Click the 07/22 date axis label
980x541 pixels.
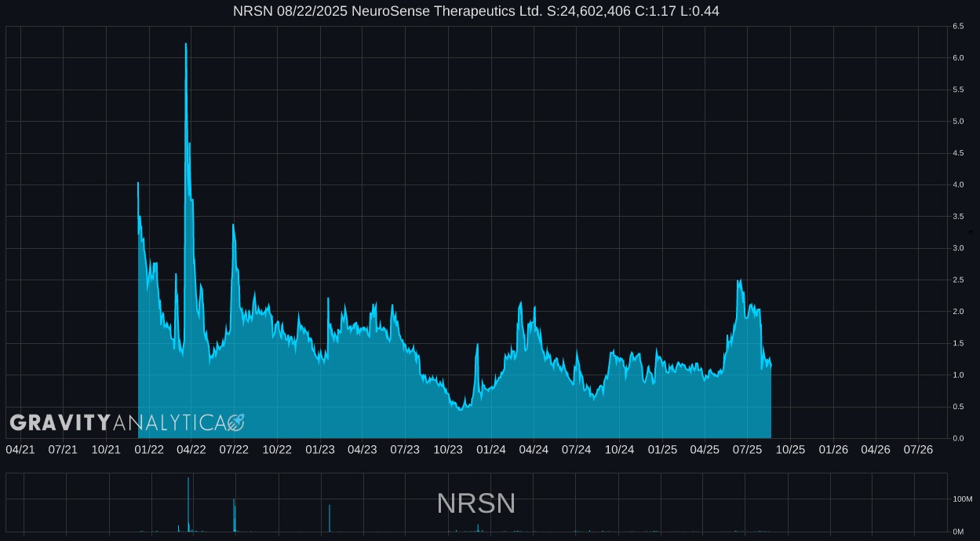click(x=234, y=449)
